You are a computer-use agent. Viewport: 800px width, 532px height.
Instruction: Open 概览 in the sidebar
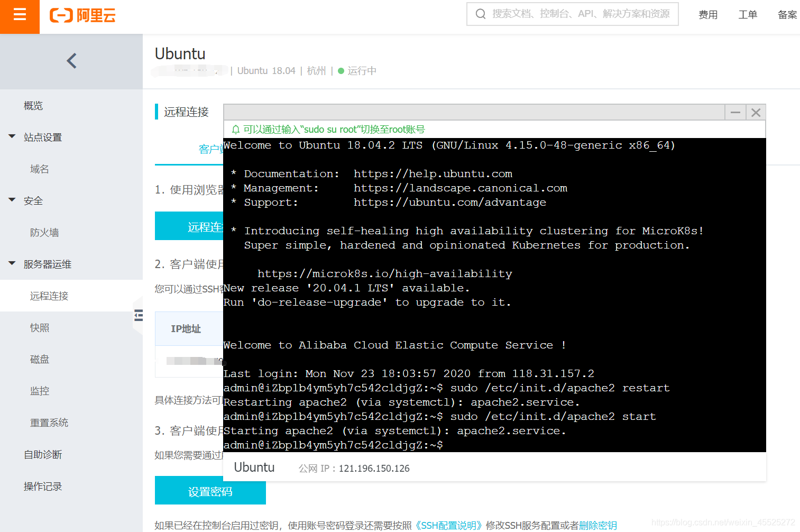(33, 106)
